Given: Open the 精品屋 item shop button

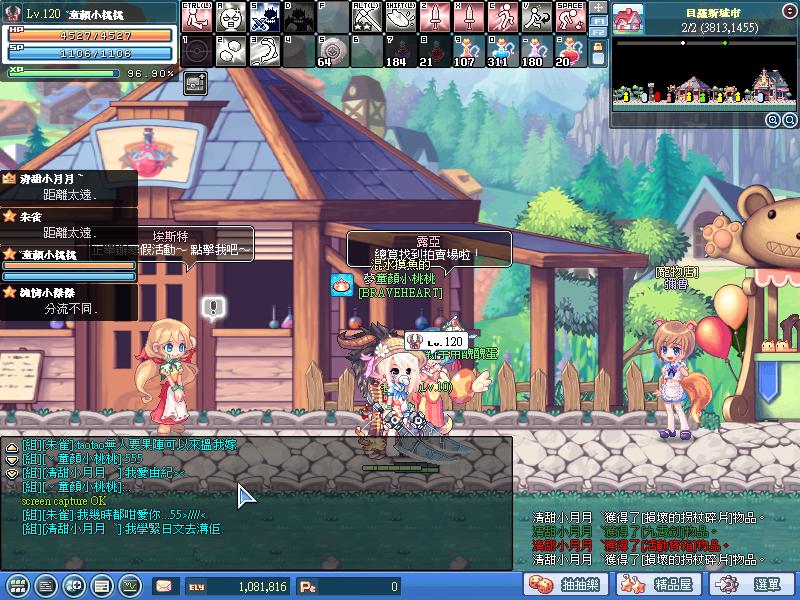Looking at the screenshot, I should [660, 585].
